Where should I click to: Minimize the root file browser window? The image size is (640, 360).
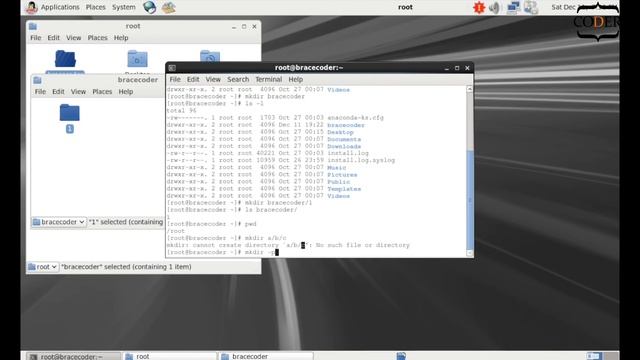click(x=234, y=27)
